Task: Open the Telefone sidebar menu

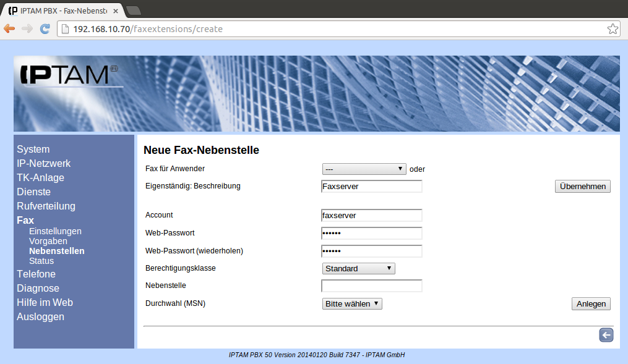Action: (36, 274)
